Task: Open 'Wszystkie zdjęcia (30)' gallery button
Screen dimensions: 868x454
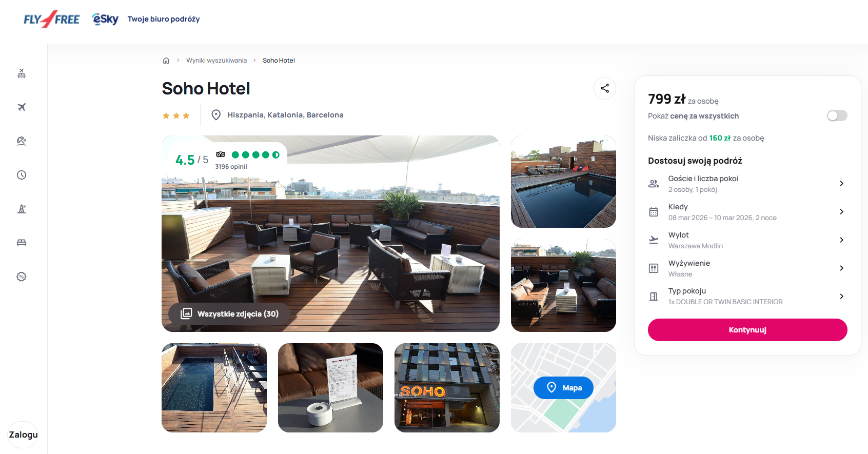Action: [x=229, y=313]
